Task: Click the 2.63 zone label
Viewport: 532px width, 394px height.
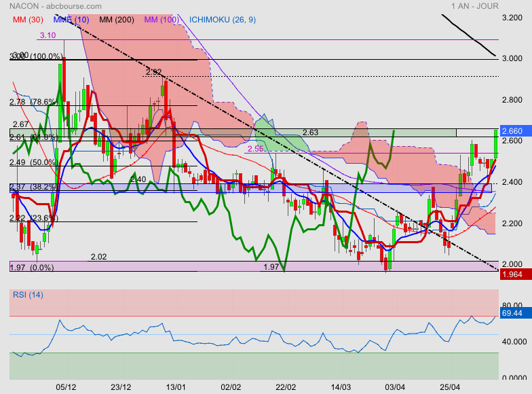Action: [311, 132]
